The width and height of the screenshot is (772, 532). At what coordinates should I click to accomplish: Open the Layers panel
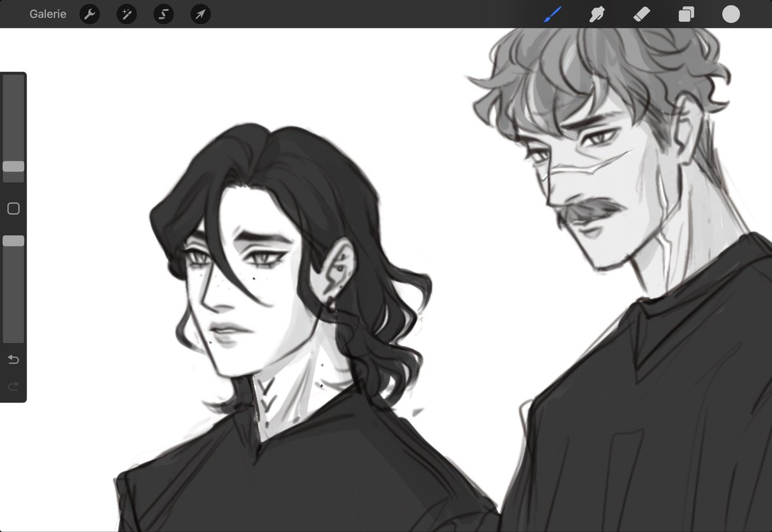pyautogui.click(x=686, y=14)
